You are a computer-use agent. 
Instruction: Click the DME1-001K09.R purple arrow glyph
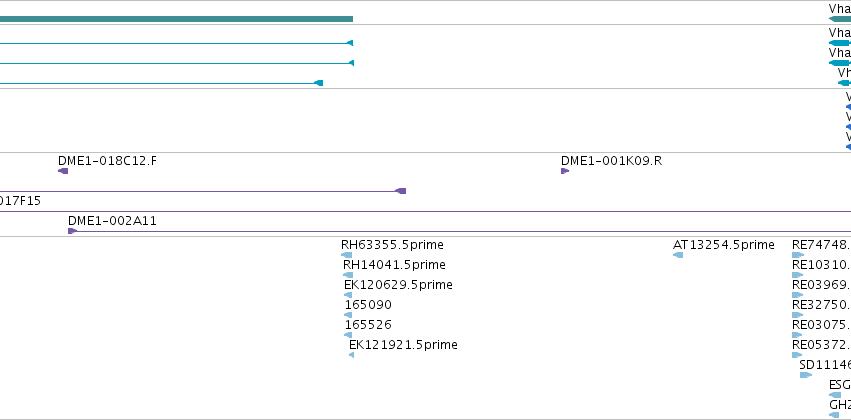coord(565,171)
